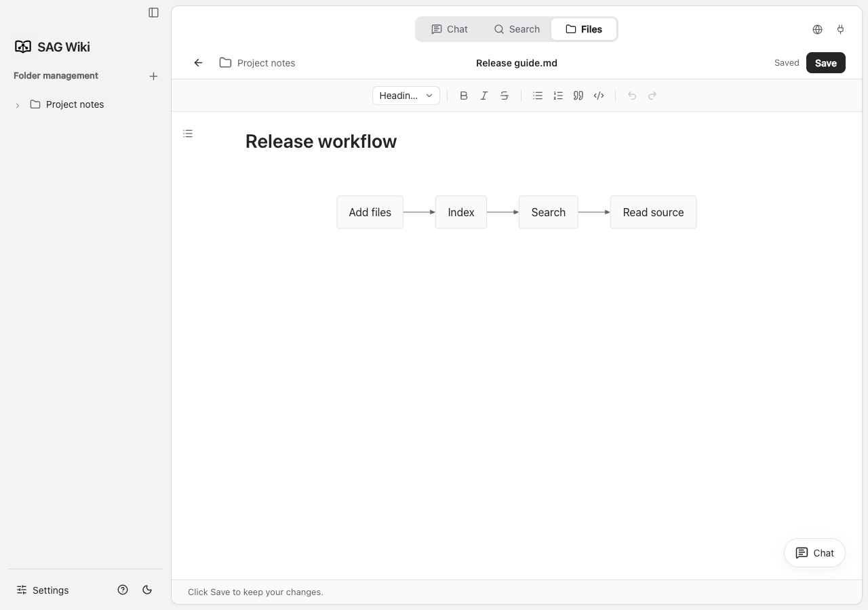Insert a code block
Viewport: 868px width, 610px height.
[x=599, y=96]
